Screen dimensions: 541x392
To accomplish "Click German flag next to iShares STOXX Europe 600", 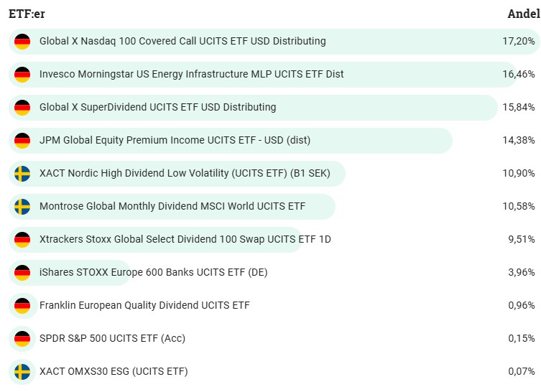I will [22, 273].
